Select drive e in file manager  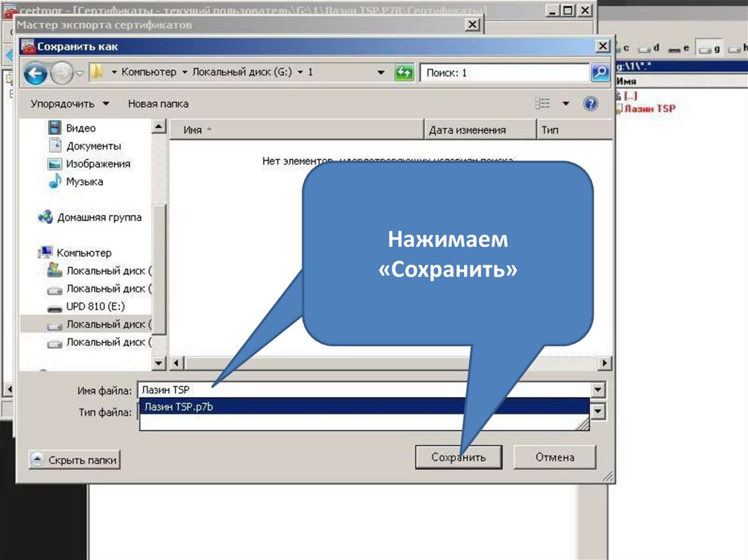point(679,48)
